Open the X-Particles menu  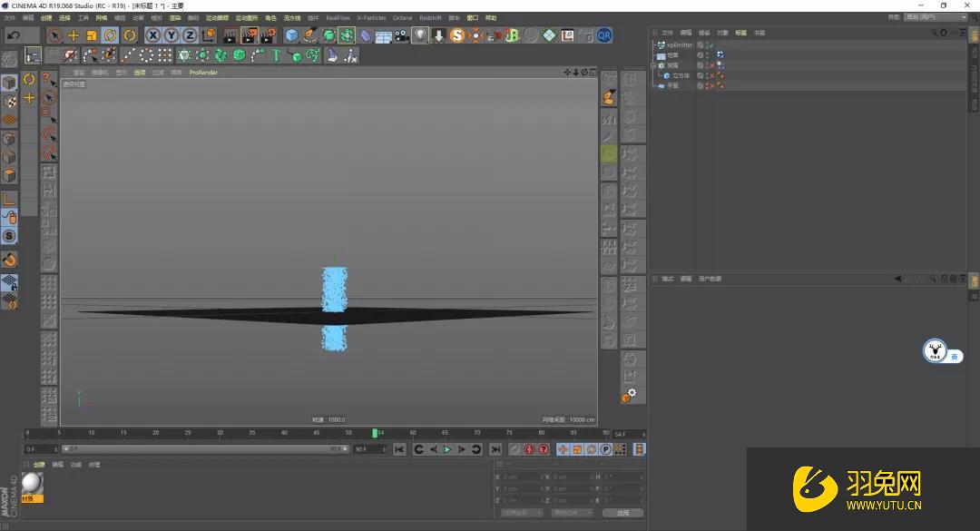[371, 17]
